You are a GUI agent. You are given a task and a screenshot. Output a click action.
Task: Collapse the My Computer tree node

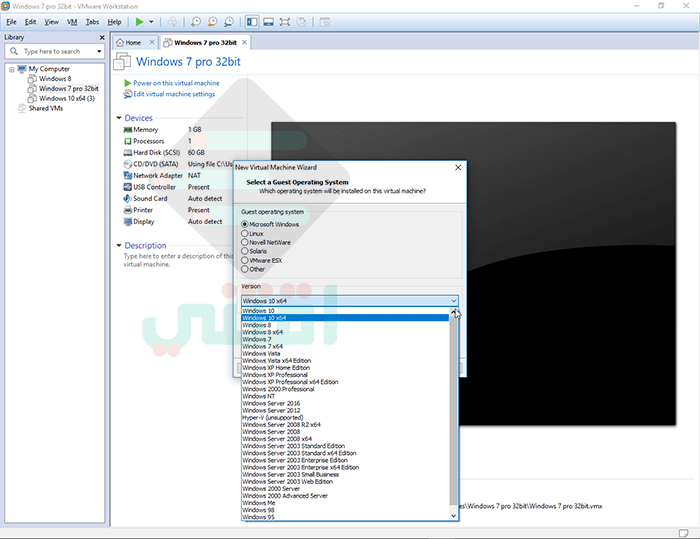pyautogui.click(x=12, y=69)
